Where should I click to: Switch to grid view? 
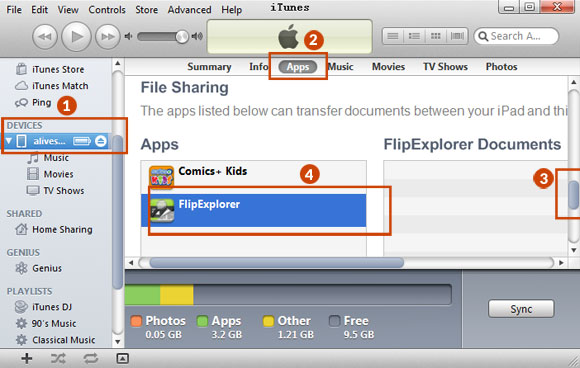(436, 36)
